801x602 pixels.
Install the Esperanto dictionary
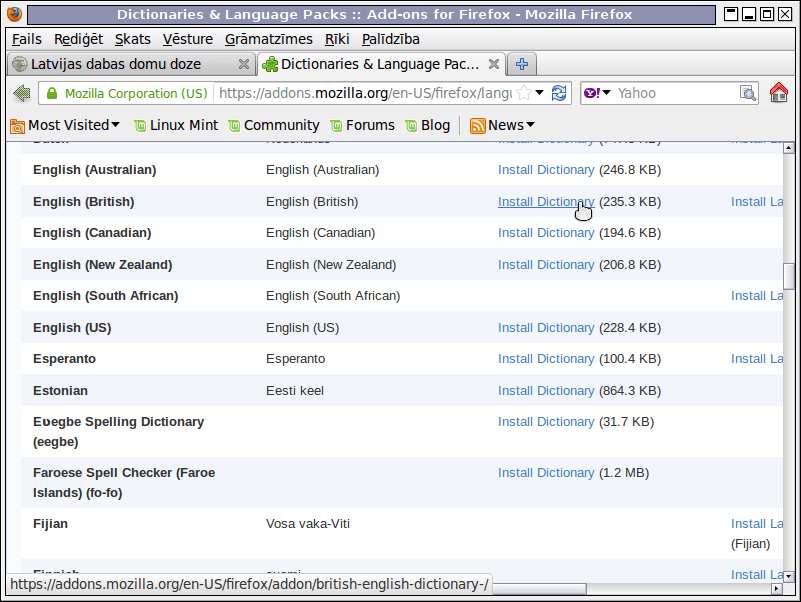pos(546,359)
